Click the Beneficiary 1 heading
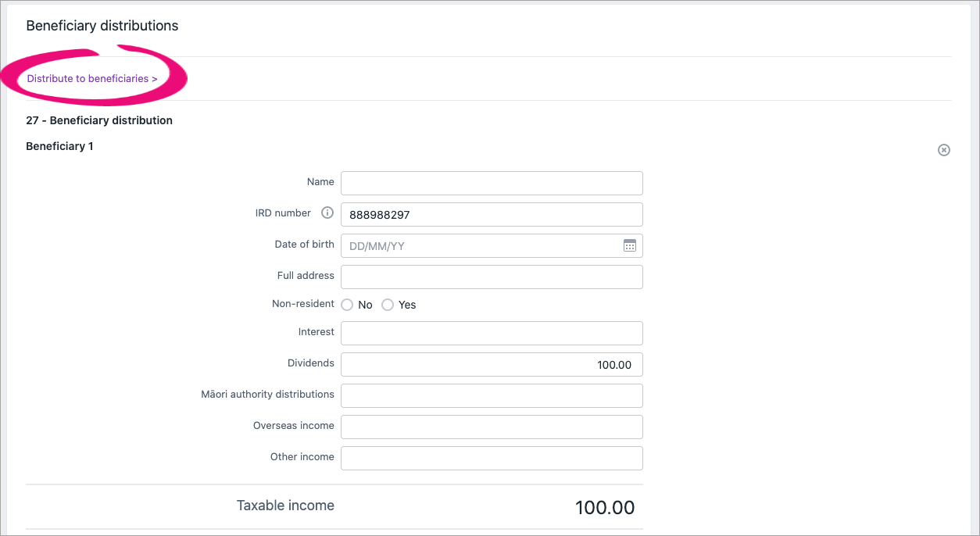The width and height of the screenshot is (980, 536). click(x=59, y=146)
